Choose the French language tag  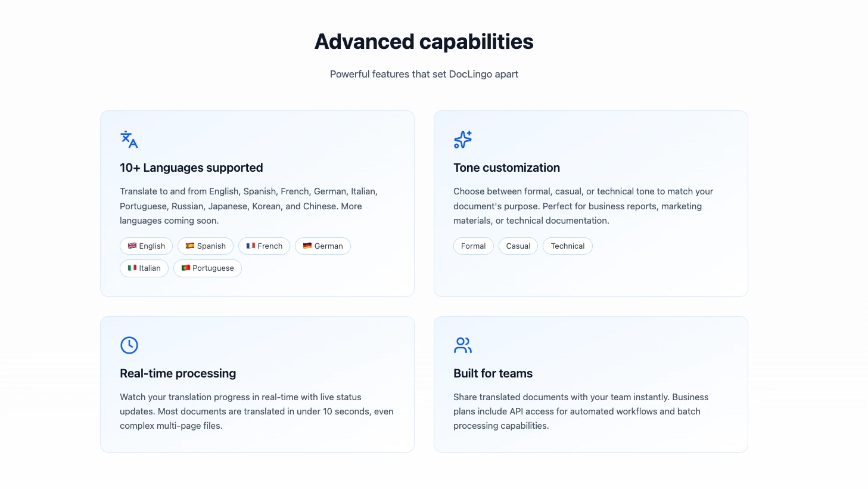(265, 246)
